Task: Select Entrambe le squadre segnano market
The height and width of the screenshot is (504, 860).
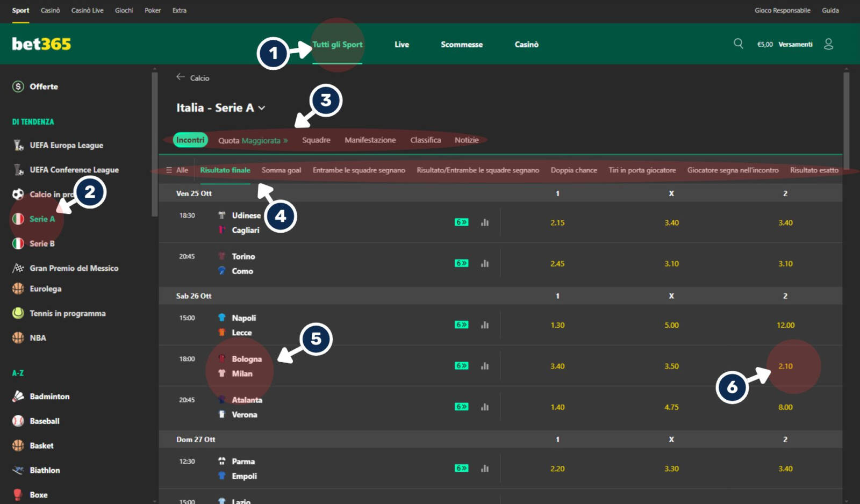Action: (x=359, y=170)
